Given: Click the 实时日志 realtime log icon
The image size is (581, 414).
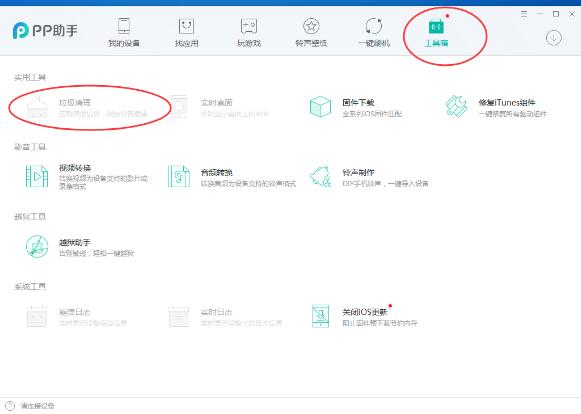Looking at the screenshot, I should [179, 316].
